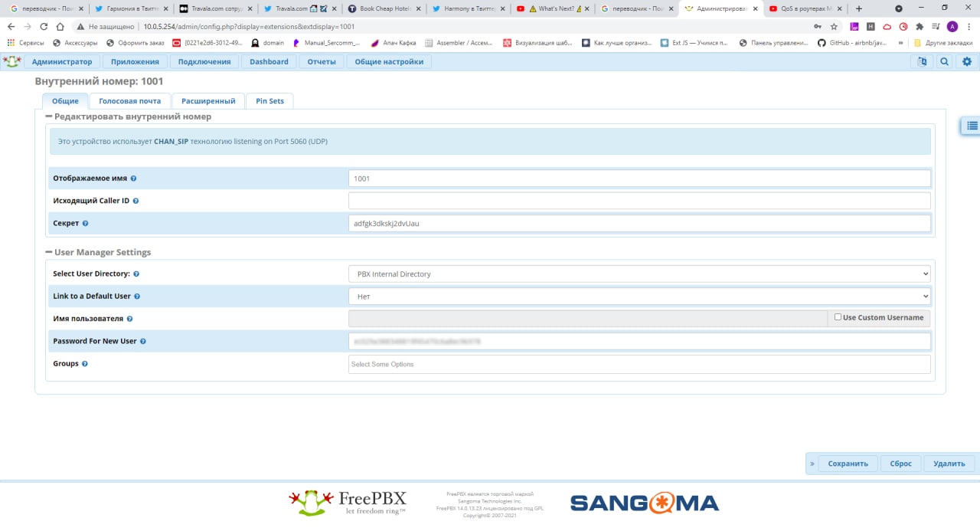
Task: Click the Сохранить button
Action: tap(848, 464)
